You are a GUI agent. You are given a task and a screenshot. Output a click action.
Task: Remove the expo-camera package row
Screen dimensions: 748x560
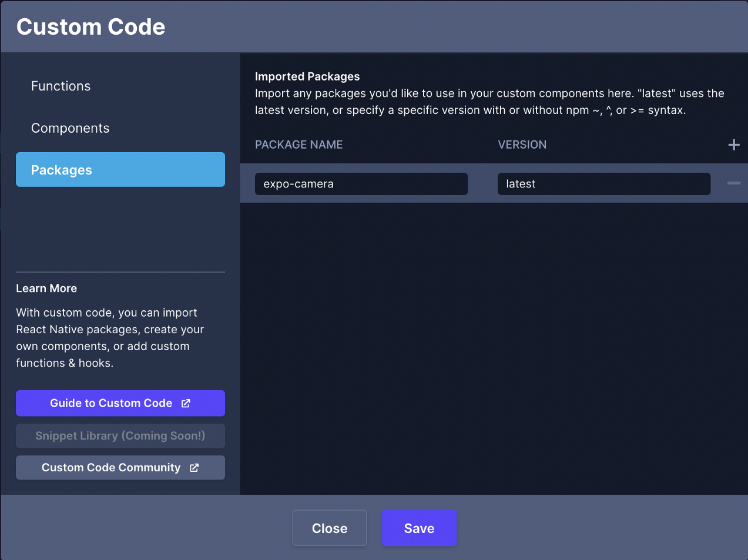point(733,183)
